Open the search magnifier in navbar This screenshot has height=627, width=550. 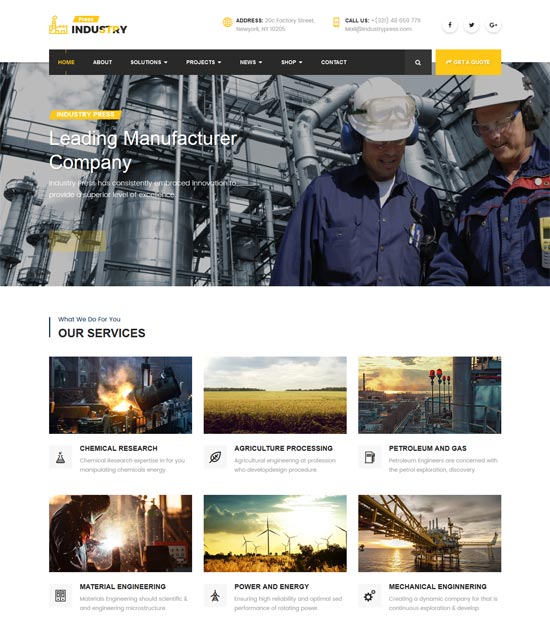pos(418,62)
